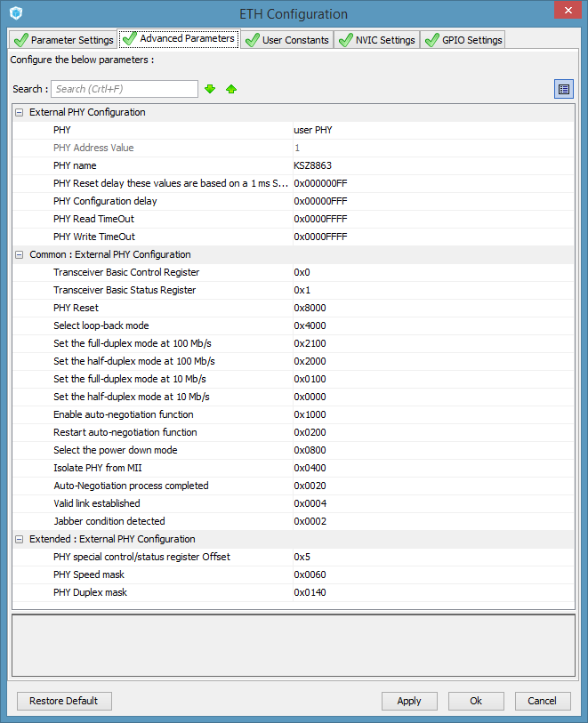Select 'Select the power down mode' row

tap(294, 450)
